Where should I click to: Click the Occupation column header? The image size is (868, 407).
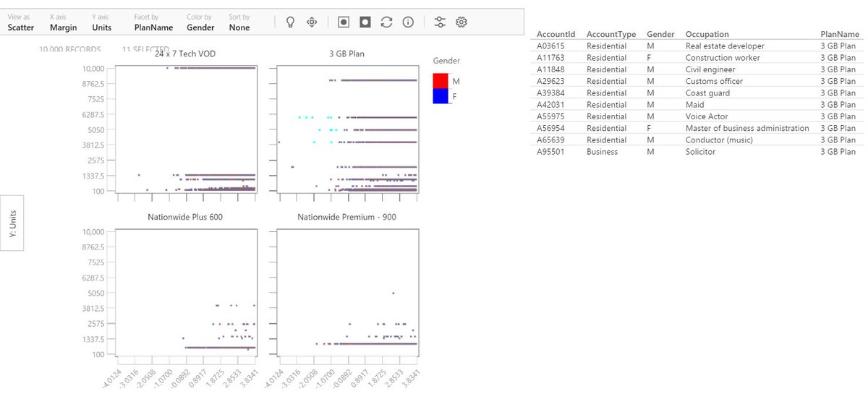(707, 34)
